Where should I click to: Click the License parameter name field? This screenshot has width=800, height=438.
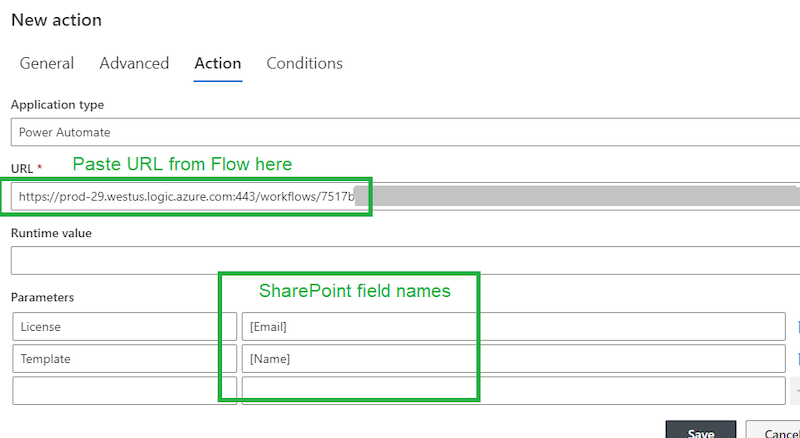coord(124,327)
